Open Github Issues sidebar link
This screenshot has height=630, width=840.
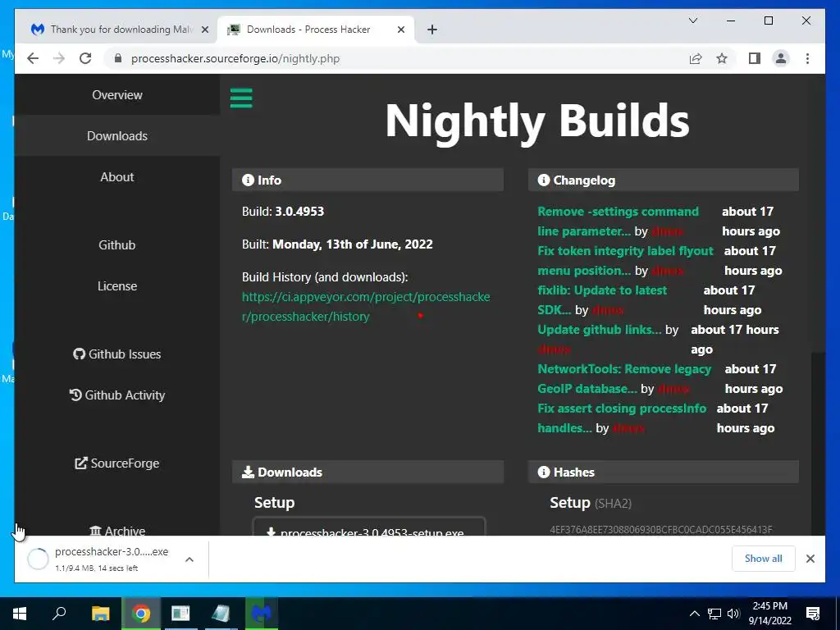(x=116, y=354)
